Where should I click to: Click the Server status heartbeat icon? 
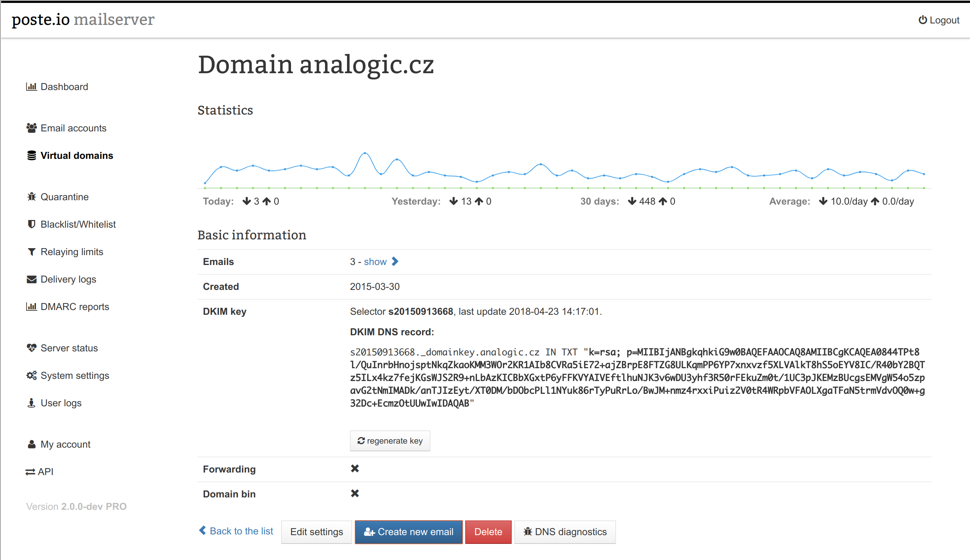(x=31, y=348)
